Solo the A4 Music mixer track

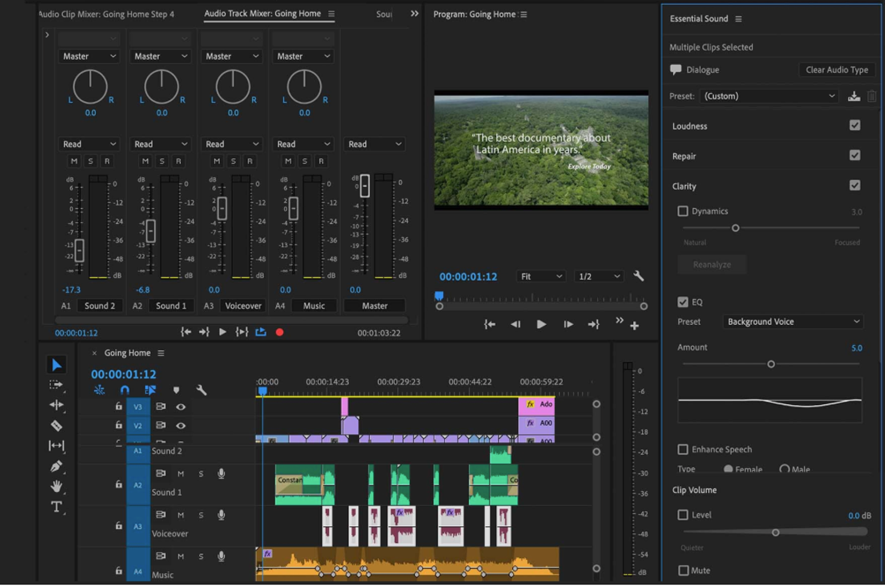coord(304,161)
